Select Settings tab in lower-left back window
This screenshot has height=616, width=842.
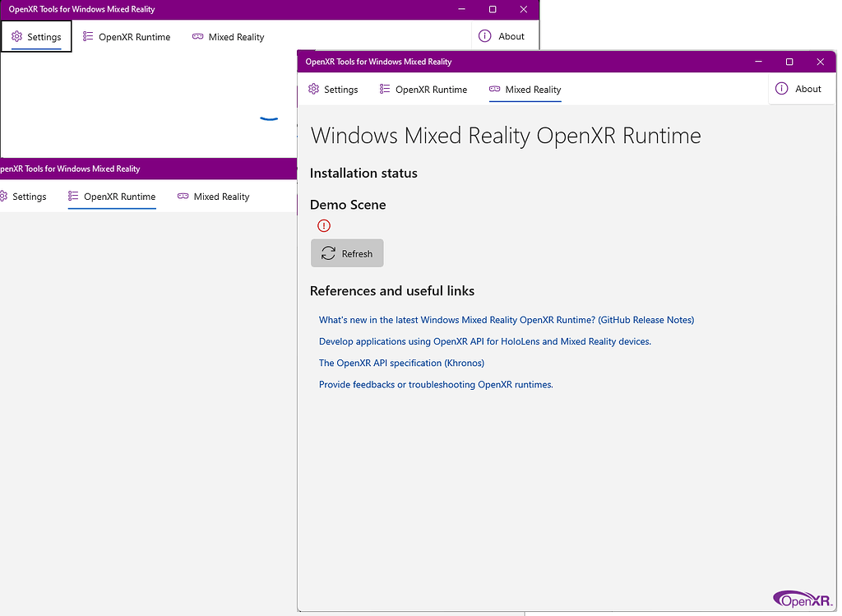coord(23,196)
